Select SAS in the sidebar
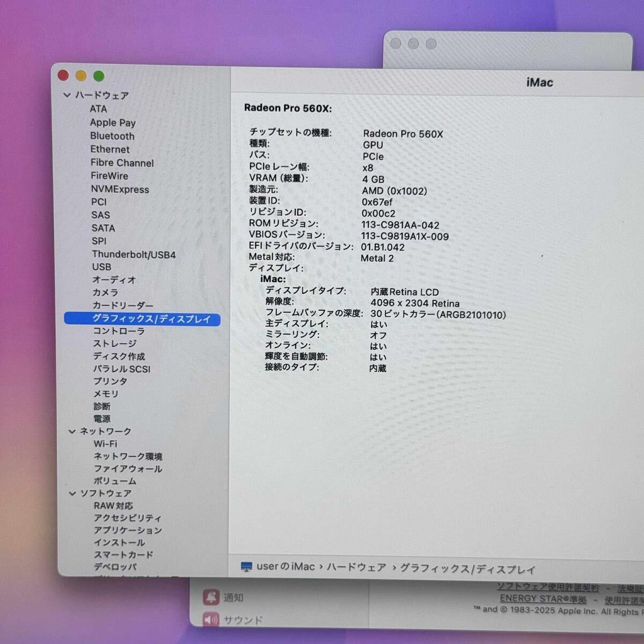Screen dimensions: 644x644 (x=100, y=215)
